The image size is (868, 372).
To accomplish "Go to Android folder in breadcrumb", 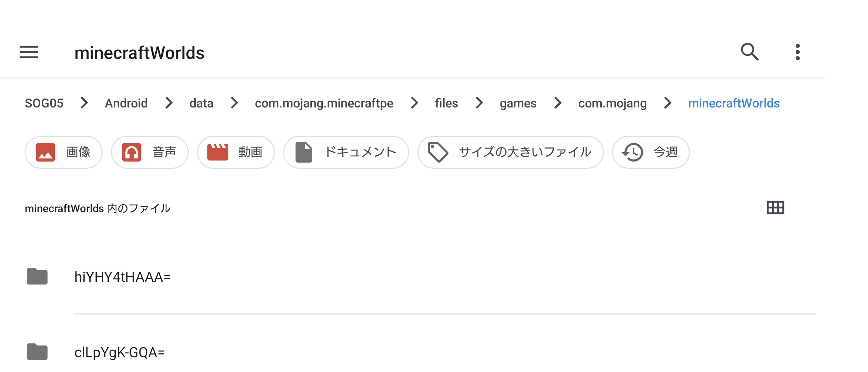I will 126,103.
